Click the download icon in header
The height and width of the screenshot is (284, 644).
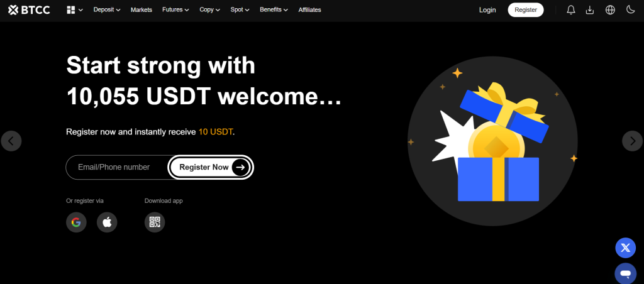(590, 10)
